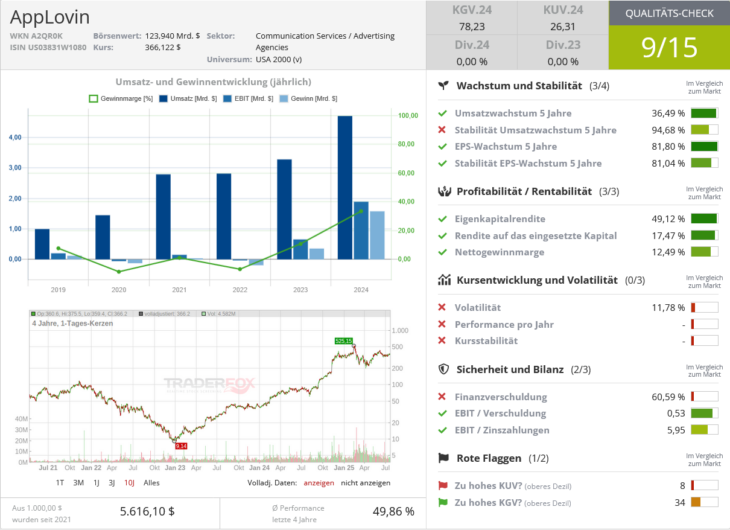Click the 525.15 high price marker

tap(344, 341)
